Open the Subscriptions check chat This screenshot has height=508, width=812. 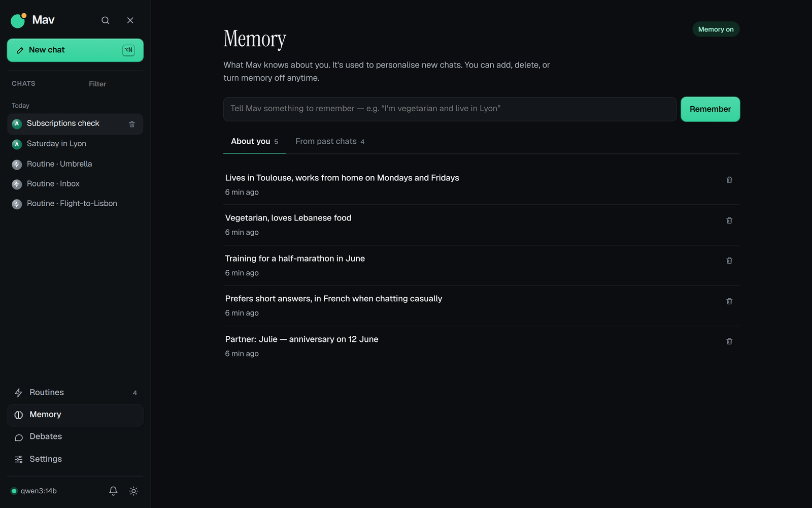tap(75, 124)
